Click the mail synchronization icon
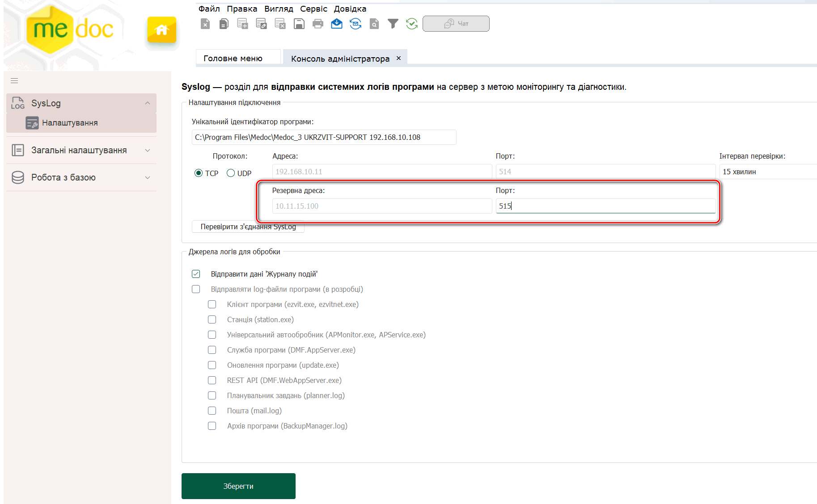This screenshot has width=817, height=504. (x=356, y=24)
